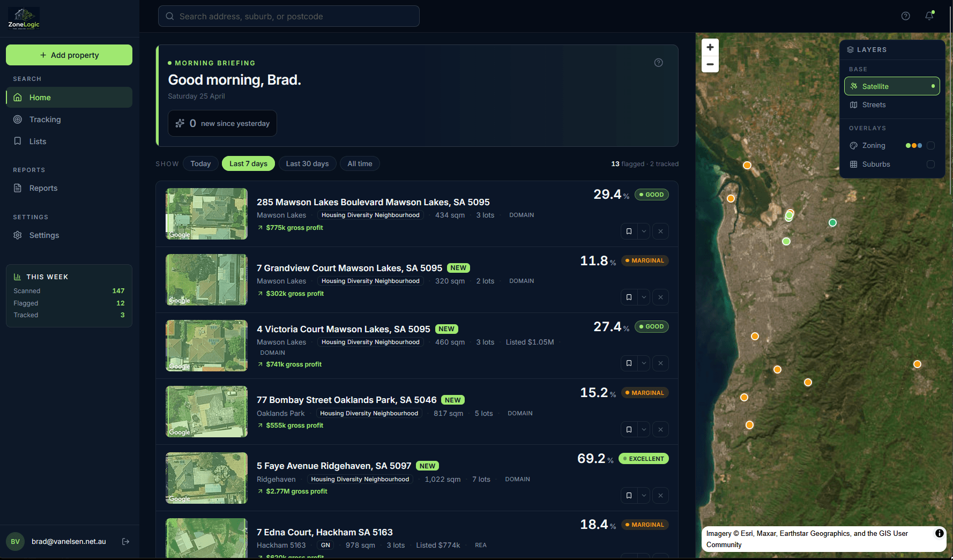Screen dimensions: 953x560
Task: Click the Add property button
Action: coord(69,55)
